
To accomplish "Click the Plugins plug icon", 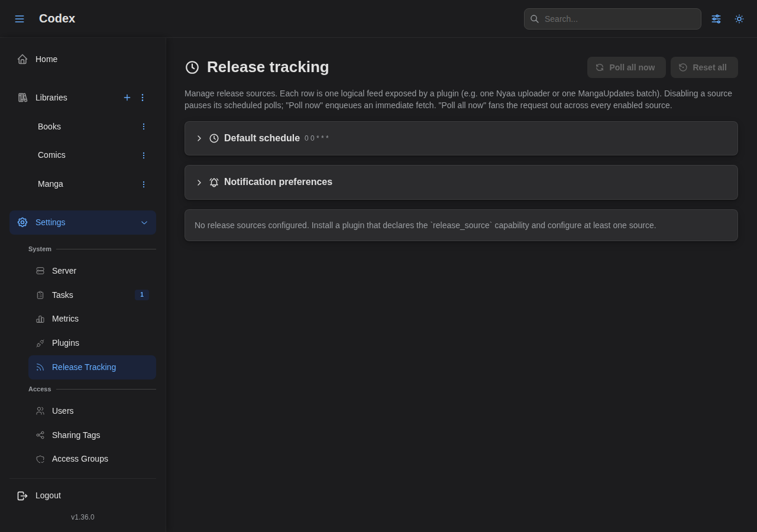I will coord(40,343).
